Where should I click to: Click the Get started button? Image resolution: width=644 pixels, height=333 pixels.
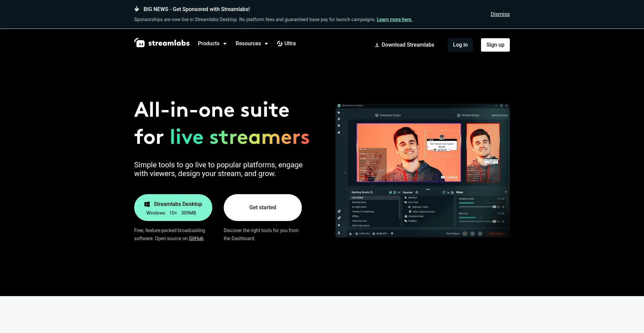click(x=263, y=208)
